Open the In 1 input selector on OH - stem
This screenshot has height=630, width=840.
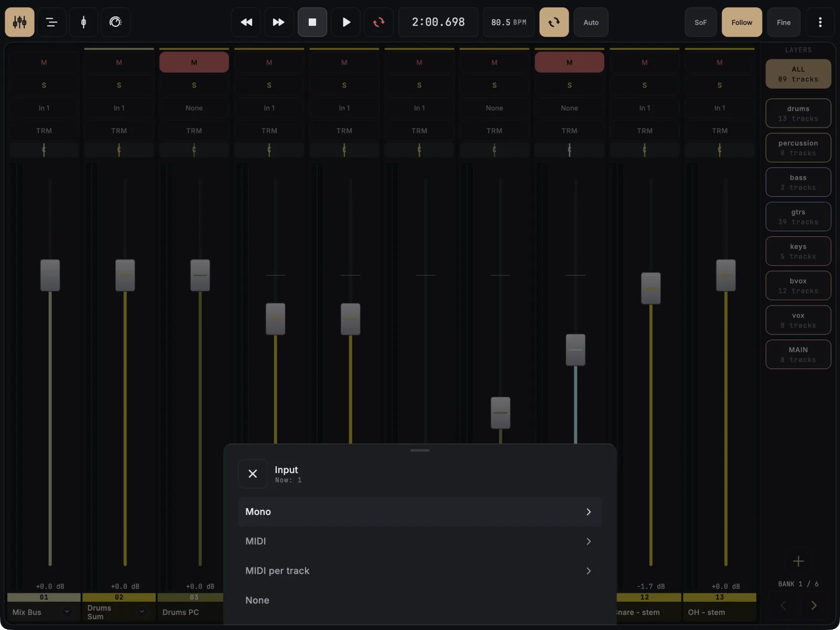click(720, 108)
